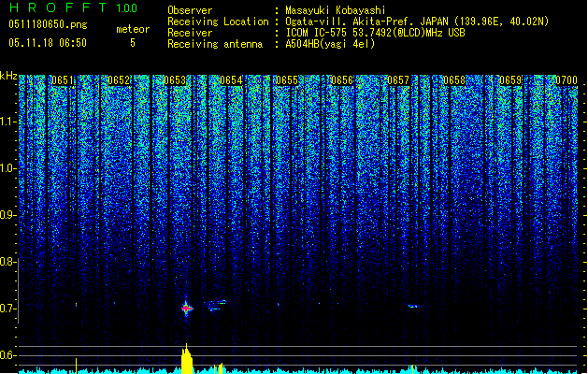The height and width of the screenshot is (374, 588).
Task: Click the Observer field label
Action: (x=190, y=10)
